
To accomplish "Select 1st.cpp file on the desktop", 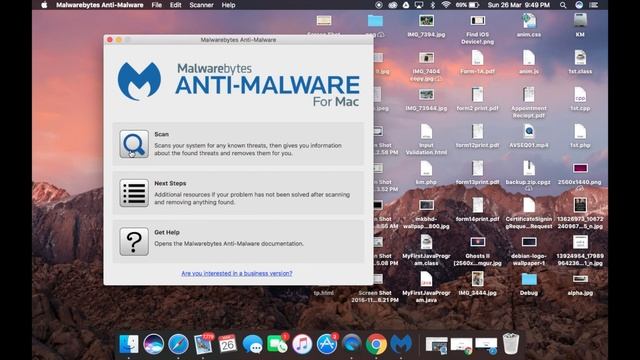I will click(x=580, y=95).
